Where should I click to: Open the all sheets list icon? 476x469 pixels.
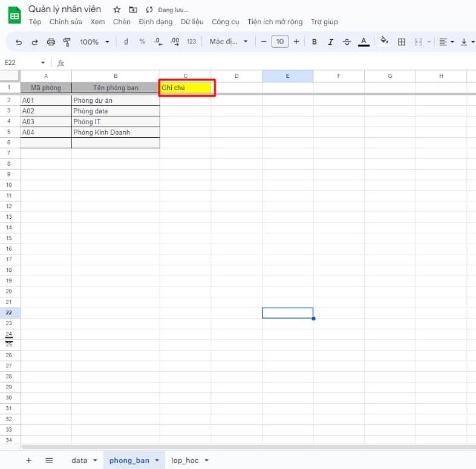click(x=49, y=460)
